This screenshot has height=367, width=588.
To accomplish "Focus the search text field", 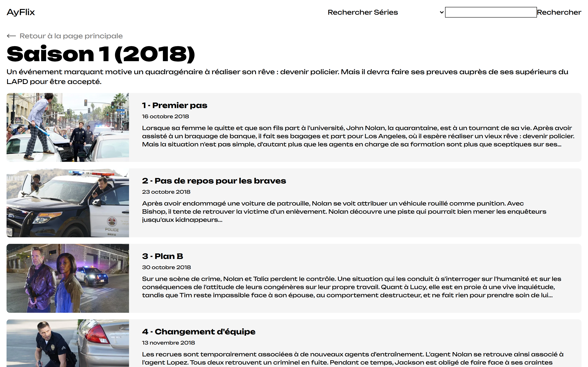I will 490,12.
